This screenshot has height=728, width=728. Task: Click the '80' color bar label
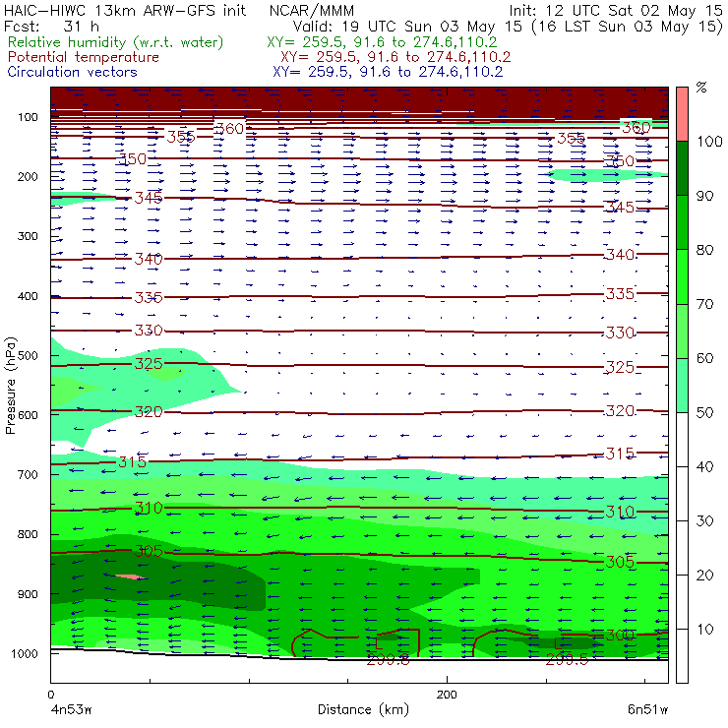tap(704, 250)
